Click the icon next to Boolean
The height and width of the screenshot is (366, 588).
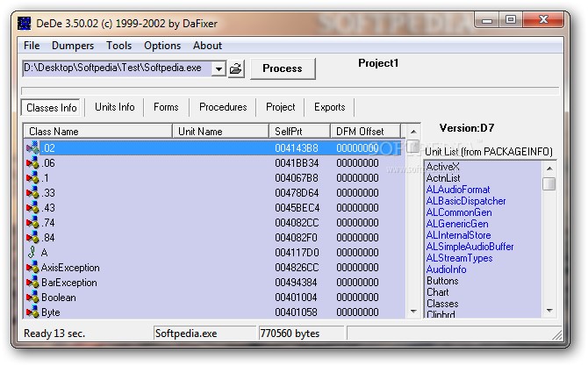point(32,298)
